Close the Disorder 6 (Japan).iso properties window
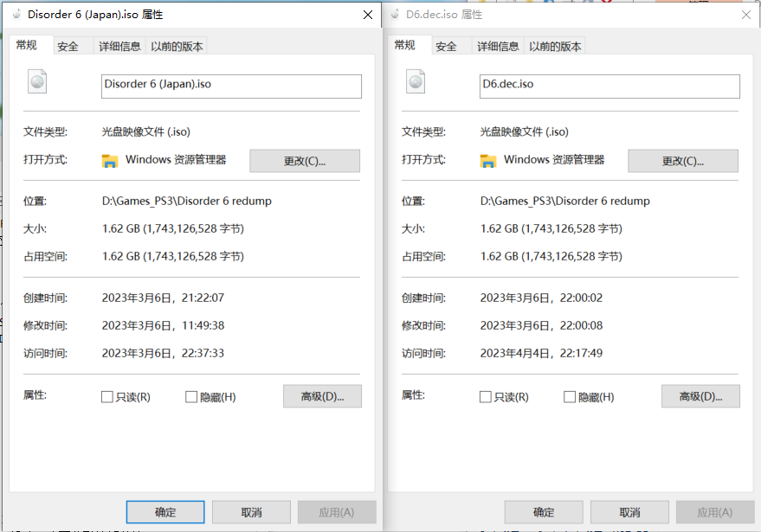 [x=368, y=15]
